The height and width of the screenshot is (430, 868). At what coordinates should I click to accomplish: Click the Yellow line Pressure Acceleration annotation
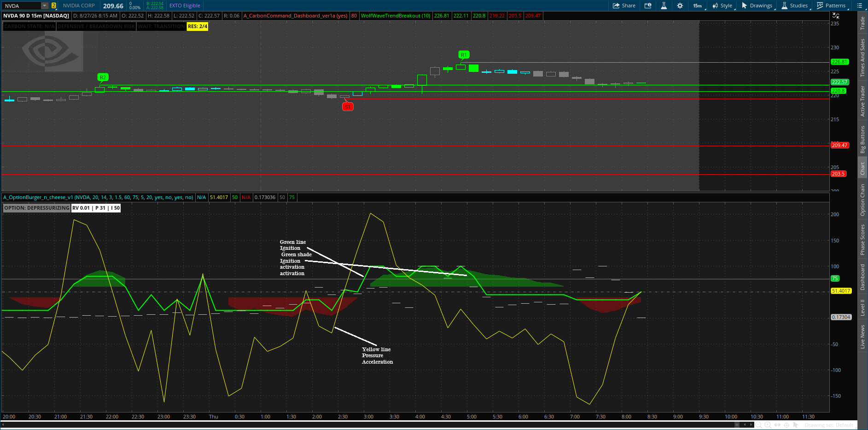click(377, 355)
